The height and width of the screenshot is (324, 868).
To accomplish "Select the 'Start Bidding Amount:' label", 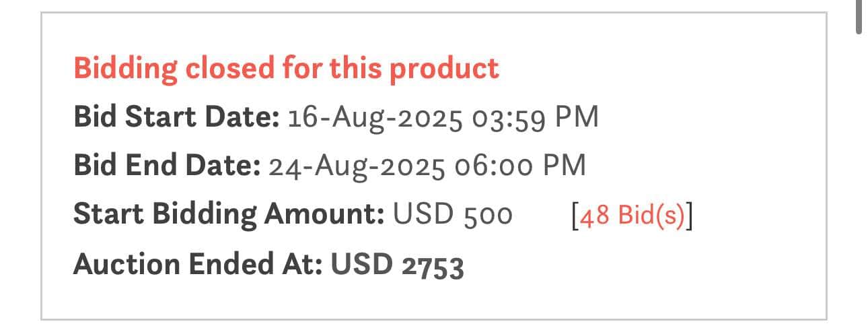I will [x=228, y=216].
